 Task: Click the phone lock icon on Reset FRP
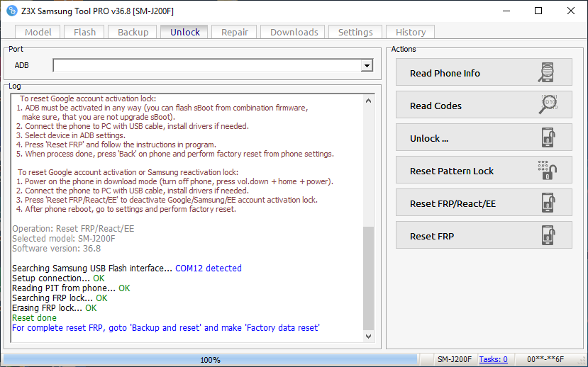tap(548, 235)
